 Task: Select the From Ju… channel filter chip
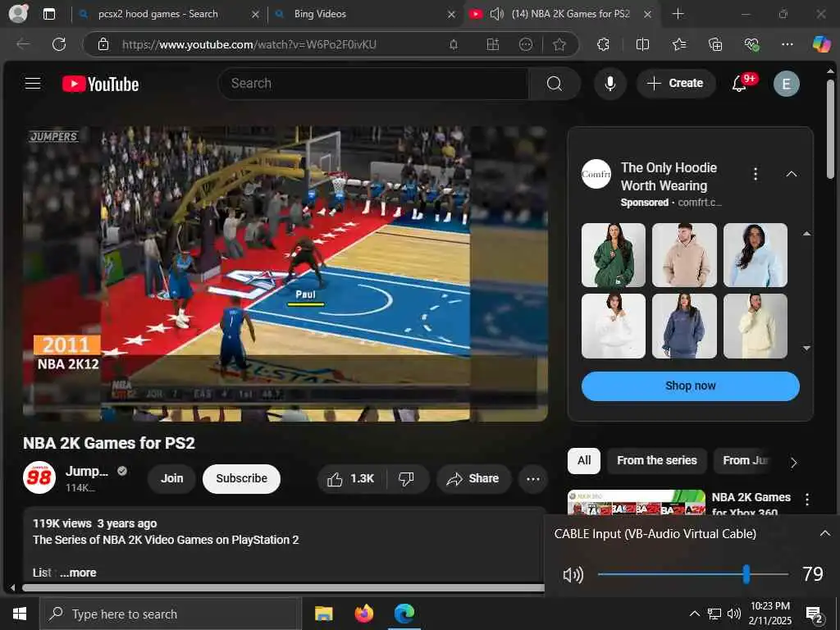tap(746, 461)
